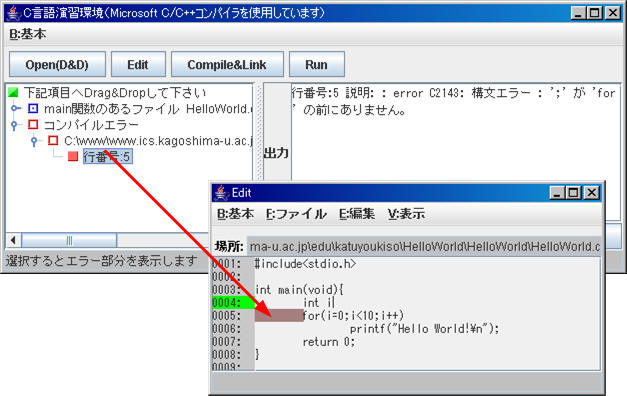The image size is (627, 396).
Task: Click the green Drag&Drop root node icon
Action: (x=13, y=93)
